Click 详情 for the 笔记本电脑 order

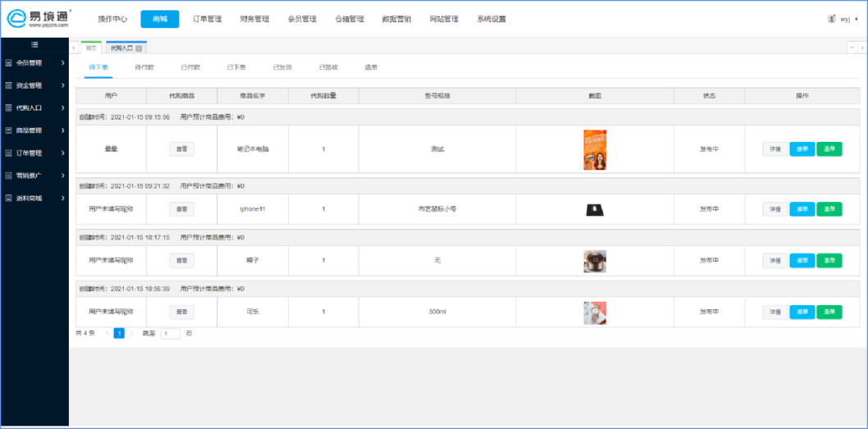point(774,149)
